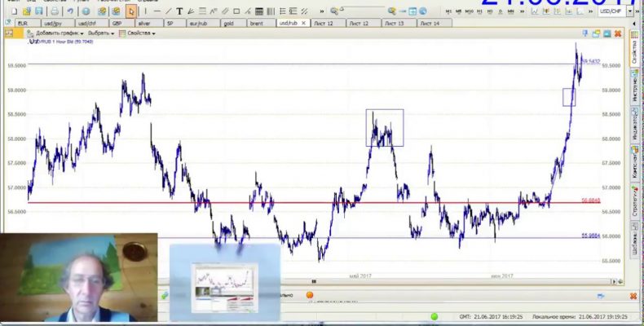
Task: Select the line chart type icon
Action: [535, 11]
